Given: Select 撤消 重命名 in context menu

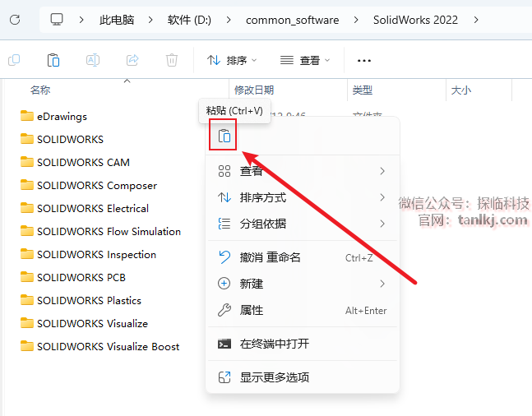Looking at the screenshot, I should [303, 257].
